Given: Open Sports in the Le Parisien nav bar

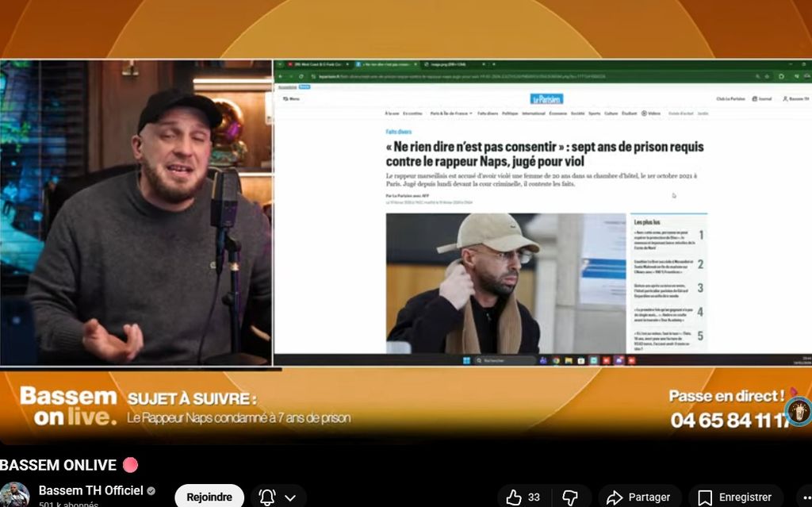Looking at the screenshot, I should pyautogui.click(x=595, y=113).
